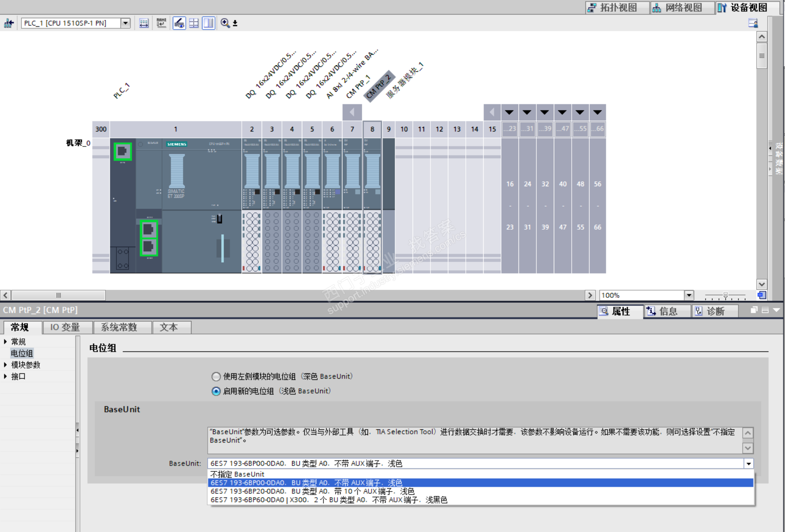Click the module width arrows icon

[x=144, y=23]
